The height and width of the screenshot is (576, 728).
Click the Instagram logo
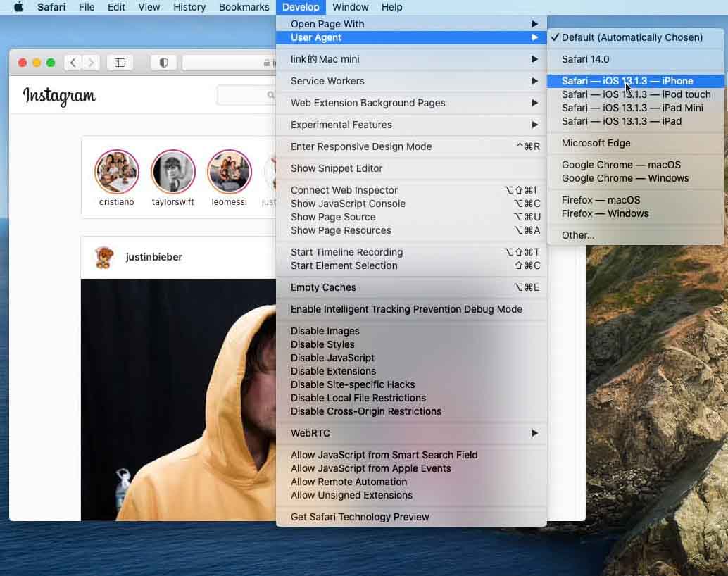[x=59, y=96]
